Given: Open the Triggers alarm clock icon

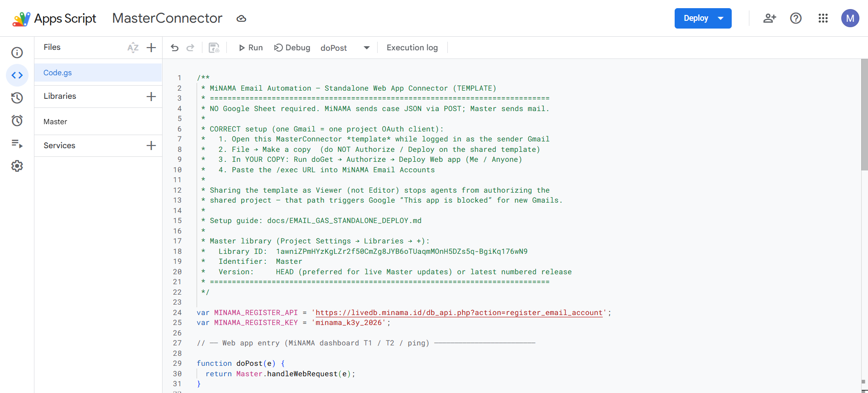Looking at the screenshot, I should click(17, 121).
